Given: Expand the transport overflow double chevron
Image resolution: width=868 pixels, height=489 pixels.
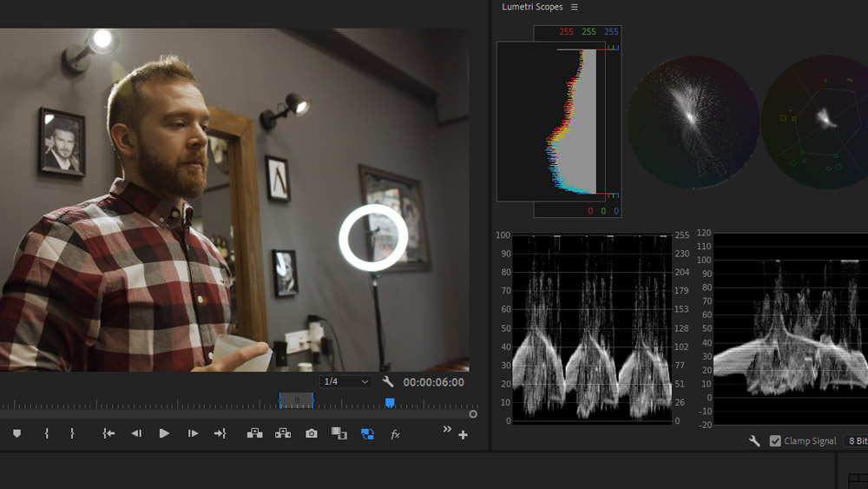Looking at the screenshot, I should click(x=447, y=429).
